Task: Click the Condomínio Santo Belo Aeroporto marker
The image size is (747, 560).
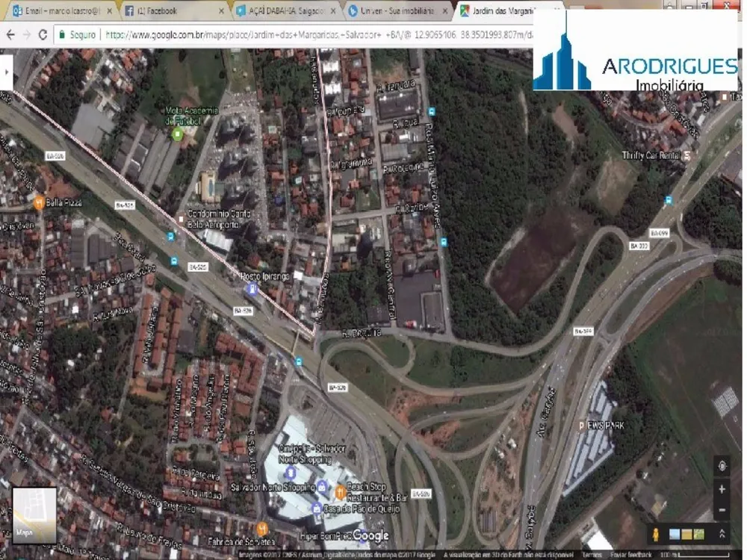Action: coord(181,219)
